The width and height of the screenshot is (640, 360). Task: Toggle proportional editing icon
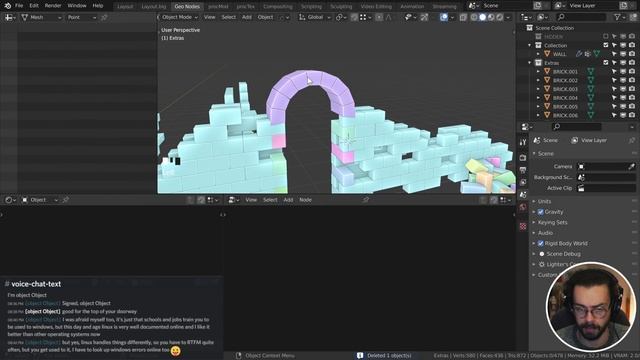pos(379,17)
